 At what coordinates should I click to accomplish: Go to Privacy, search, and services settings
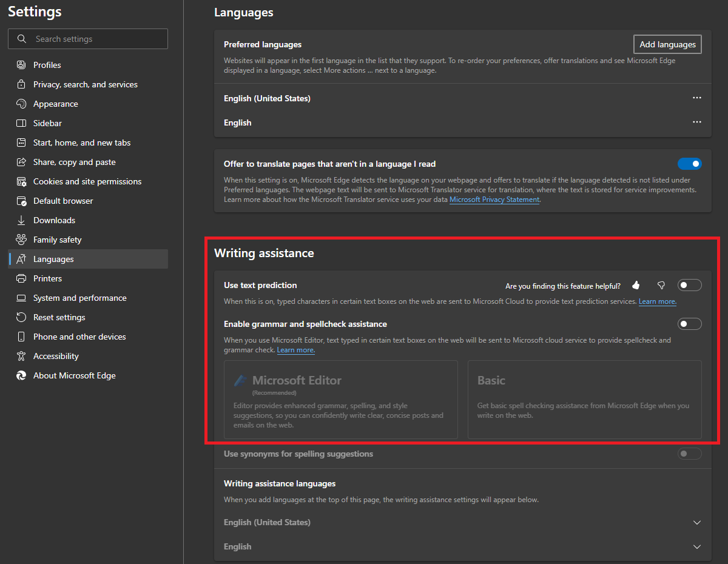tap(88, 84)
